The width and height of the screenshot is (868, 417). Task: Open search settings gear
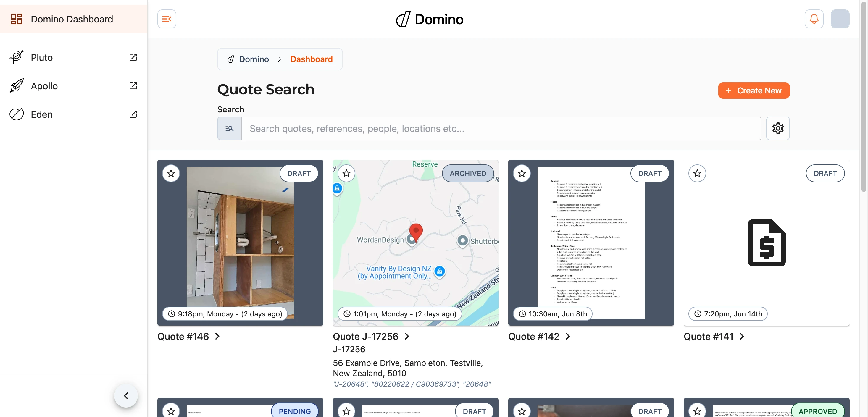(x=778, y=128)
